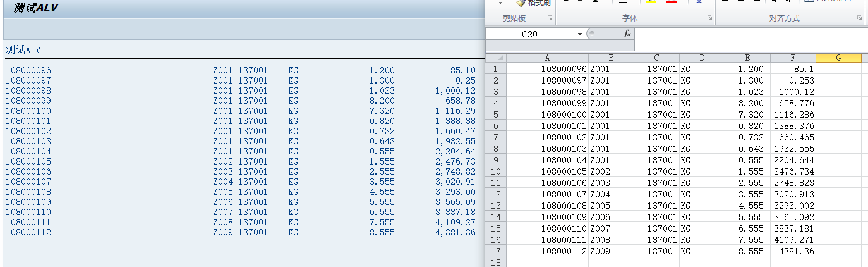The width and height of the screenshot is (868, 267).
Task: Select row 1 header in Excel
Action: tap(496, 69)
